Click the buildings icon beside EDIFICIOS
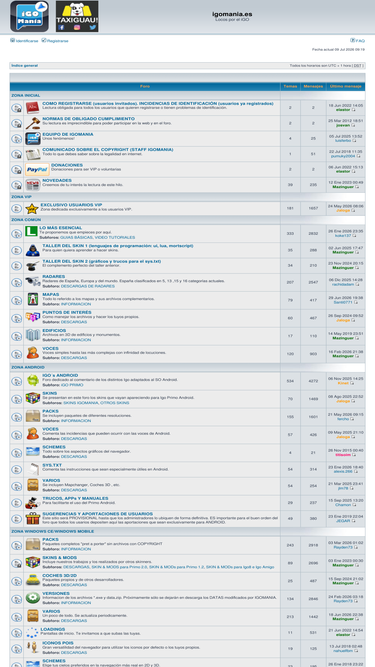Image resolution: width=375 pixels, height=667 pixels. 33,335
